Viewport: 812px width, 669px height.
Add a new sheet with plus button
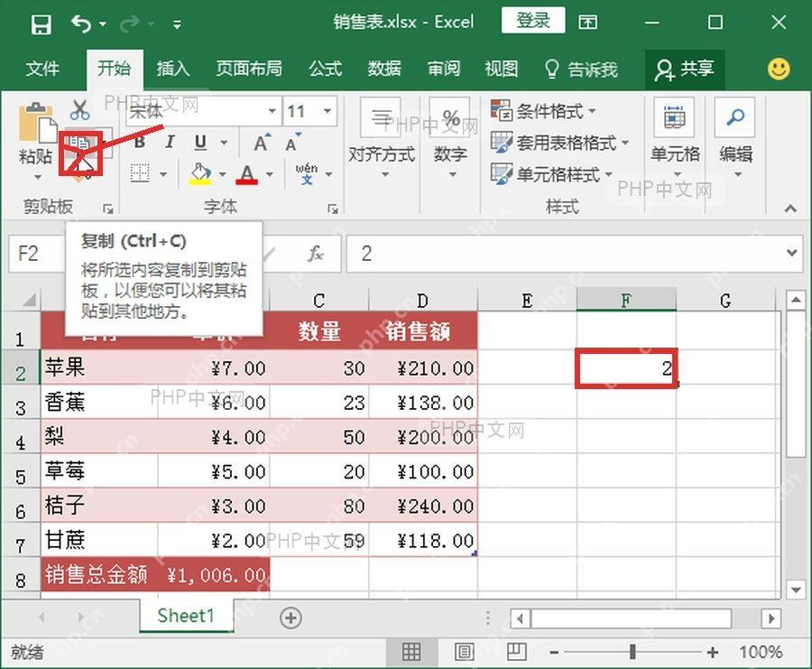click(291, 618)
